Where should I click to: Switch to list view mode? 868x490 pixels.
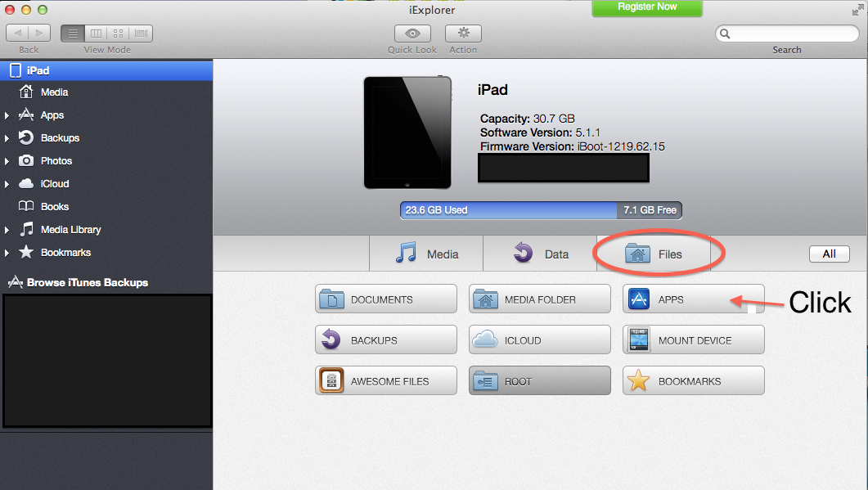pos(73,34)
